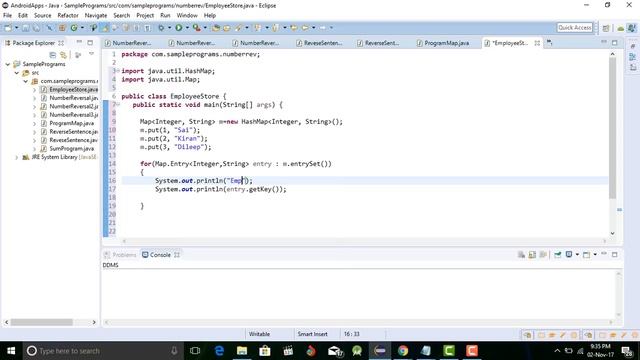Open Package Explorer View Menu dropdown
This screenshot has width=640, height=360.
(91, 54)
